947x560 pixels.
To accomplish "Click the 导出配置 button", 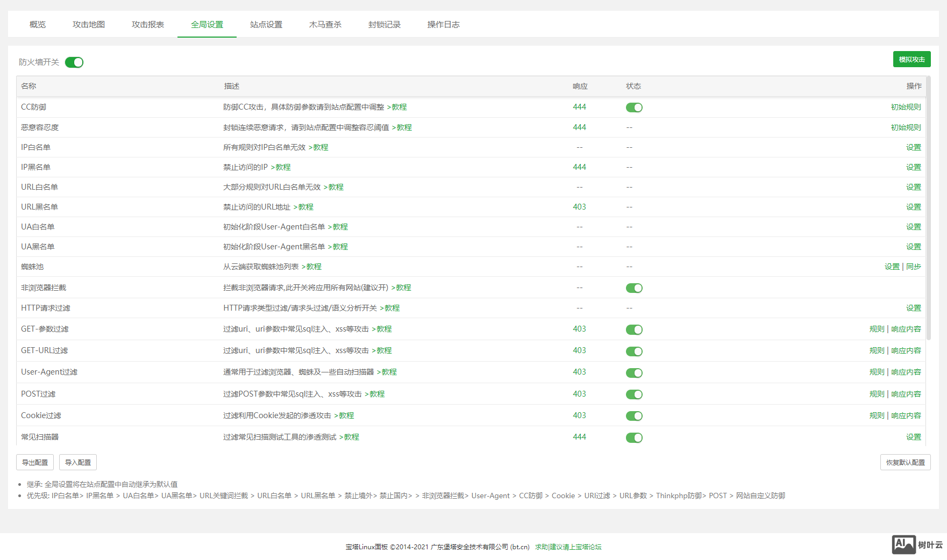I will pos(35,462).
